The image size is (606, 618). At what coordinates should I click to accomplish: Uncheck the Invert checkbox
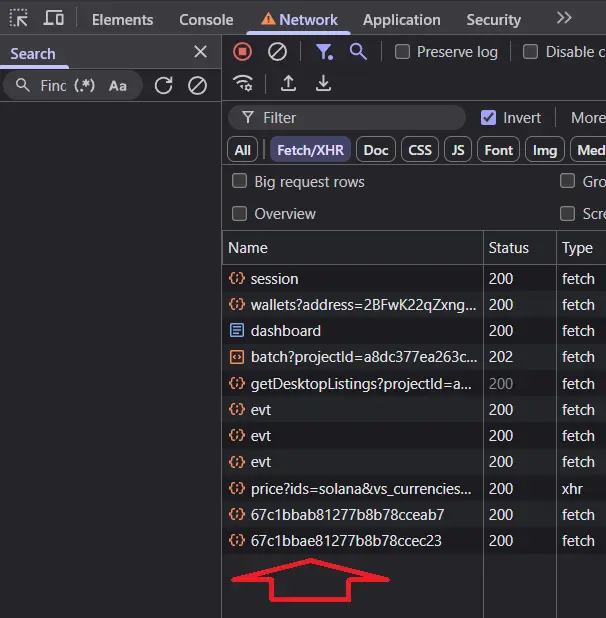[488, 117]
